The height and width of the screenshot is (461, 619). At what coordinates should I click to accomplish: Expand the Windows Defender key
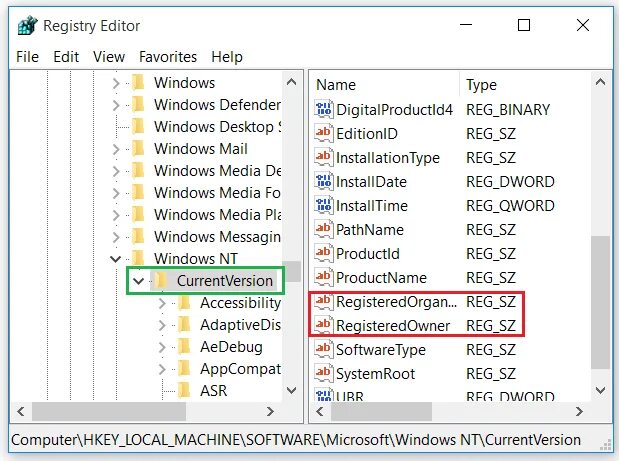tap(116, 105)
